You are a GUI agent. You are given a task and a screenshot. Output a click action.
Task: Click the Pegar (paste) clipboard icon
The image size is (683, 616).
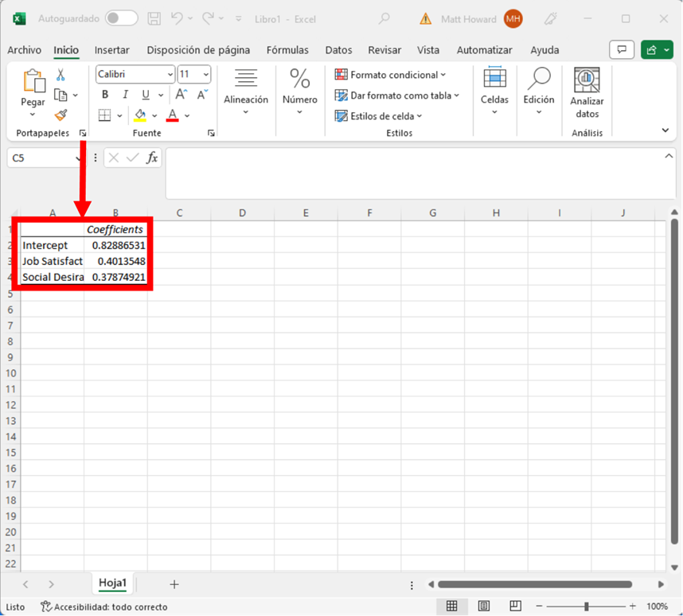pos(33,82)
